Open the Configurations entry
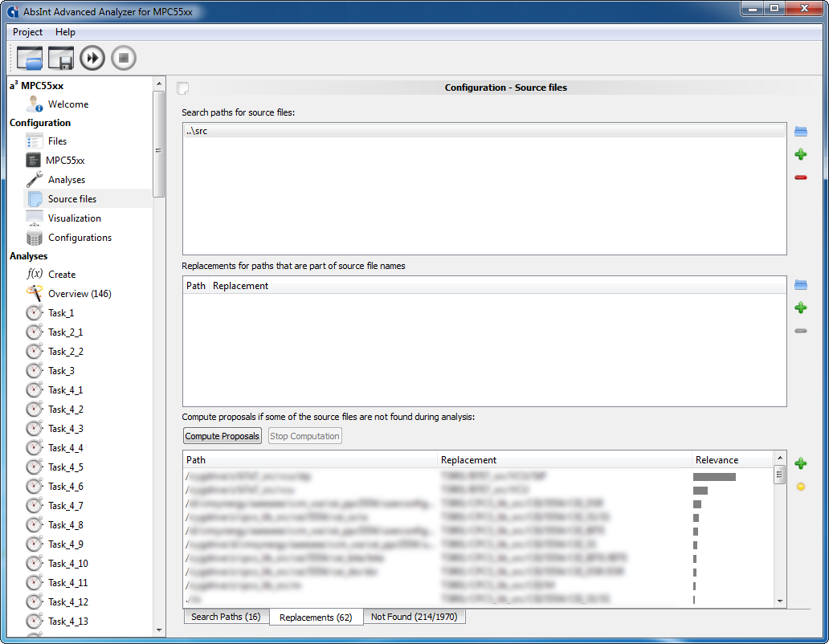The width and height of the screenshot is (829, 644). click(x=80, y=237)
